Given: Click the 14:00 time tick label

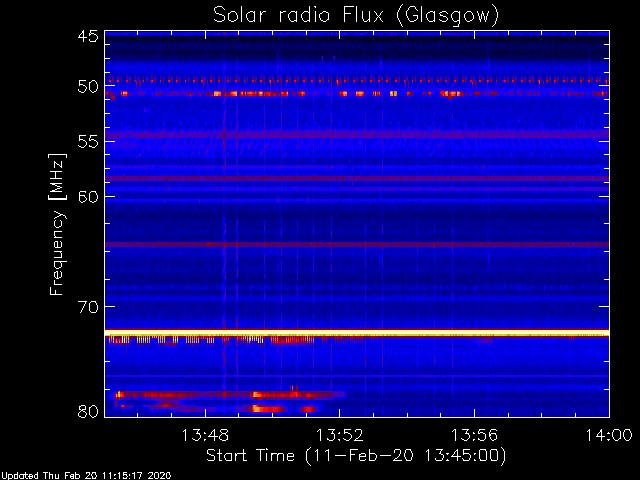Looking at the screenshot, I should [609, 435].
